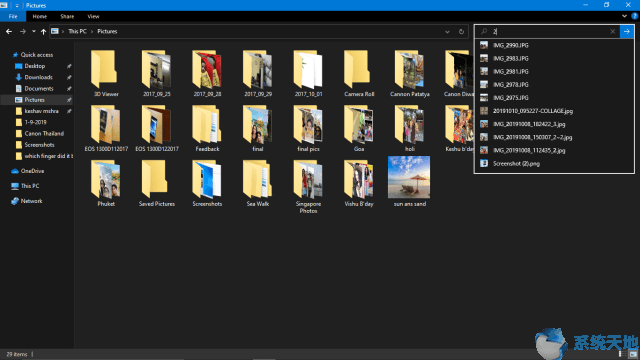Go back with the Back arrow
This screenshot has height=360, width=640.
[x=9, y=31]
